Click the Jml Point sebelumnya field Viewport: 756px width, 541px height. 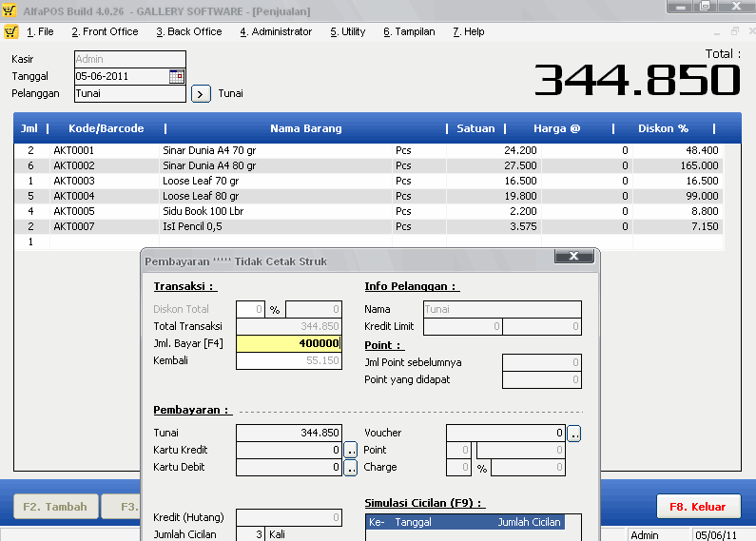[542, 362]
